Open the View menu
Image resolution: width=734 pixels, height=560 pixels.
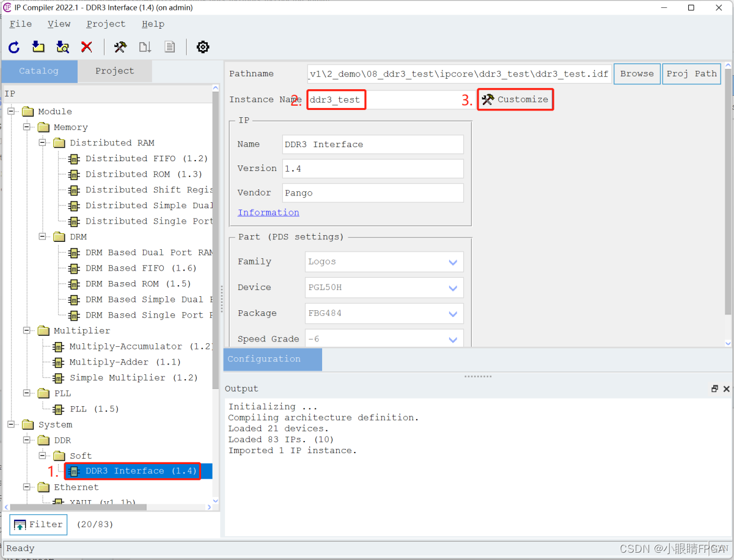click(59, 24)
